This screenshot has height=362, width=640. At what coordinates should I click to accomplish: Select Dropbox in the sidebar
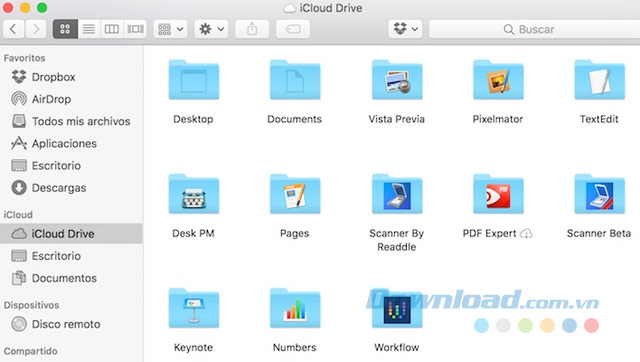(71, 77)
